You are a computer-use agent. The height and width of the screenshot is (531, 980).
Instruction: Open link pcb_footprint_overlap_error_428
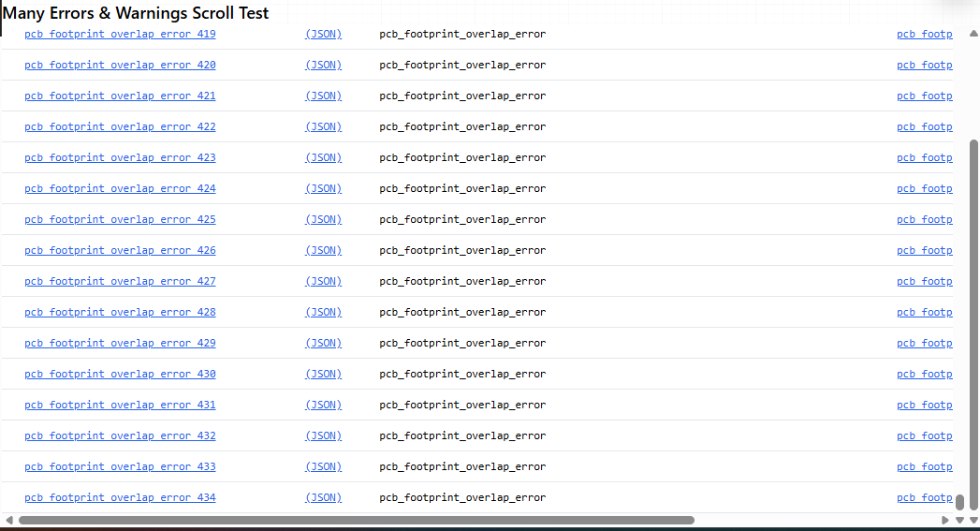click(120, 312)
